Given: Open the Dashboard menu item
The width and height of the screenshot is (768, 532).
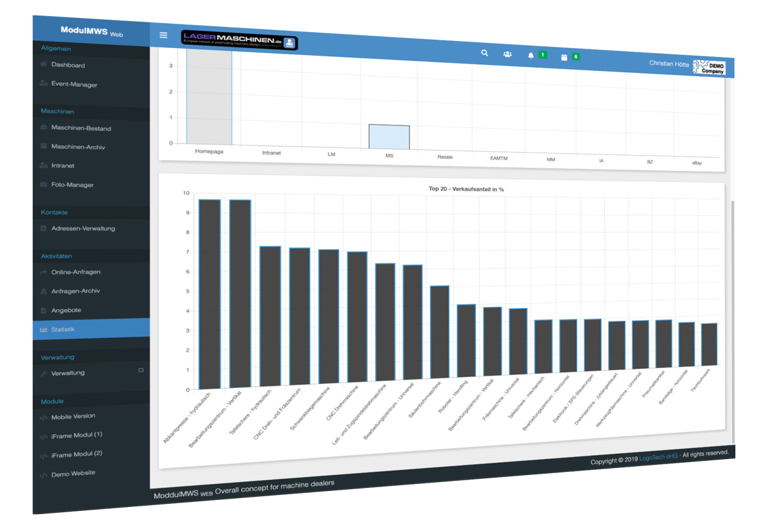Looking at the screenshot, I should click(68, 65).
